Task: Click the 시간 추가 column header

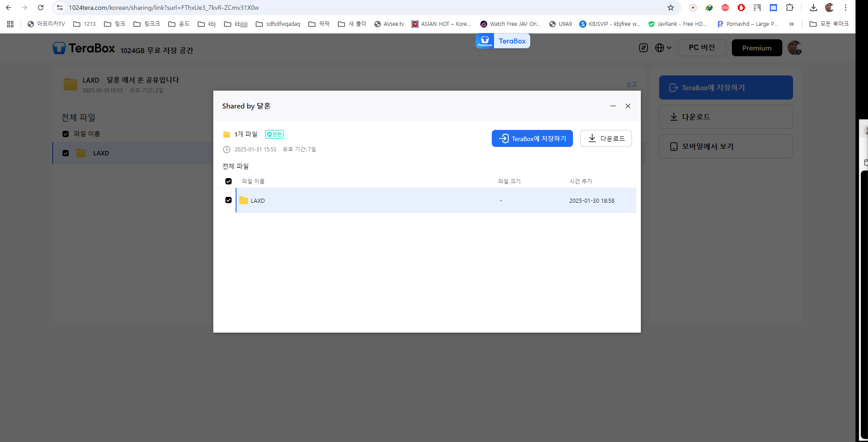Action: (x=581, y=181)
